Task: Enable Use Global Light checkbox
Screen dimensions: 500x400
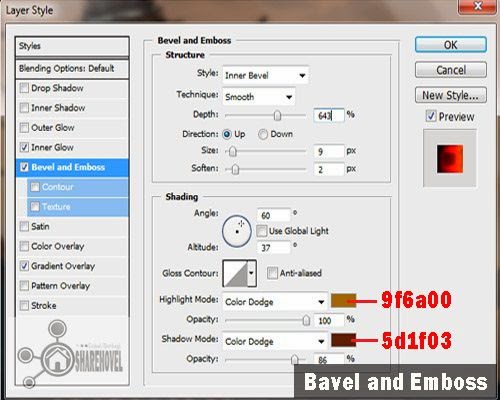Action: [262, 231]
